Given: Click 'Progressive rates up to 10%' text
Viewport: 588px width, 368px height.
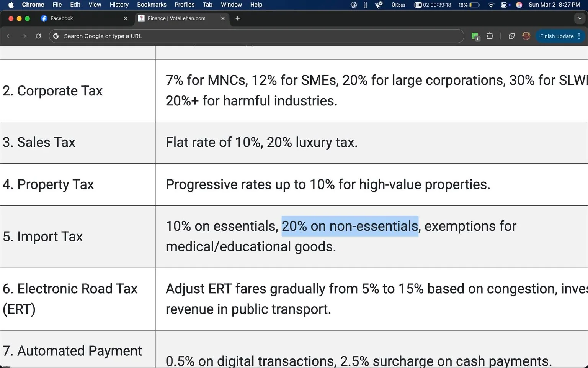Looking at the screenshot, I should (250, 185).
